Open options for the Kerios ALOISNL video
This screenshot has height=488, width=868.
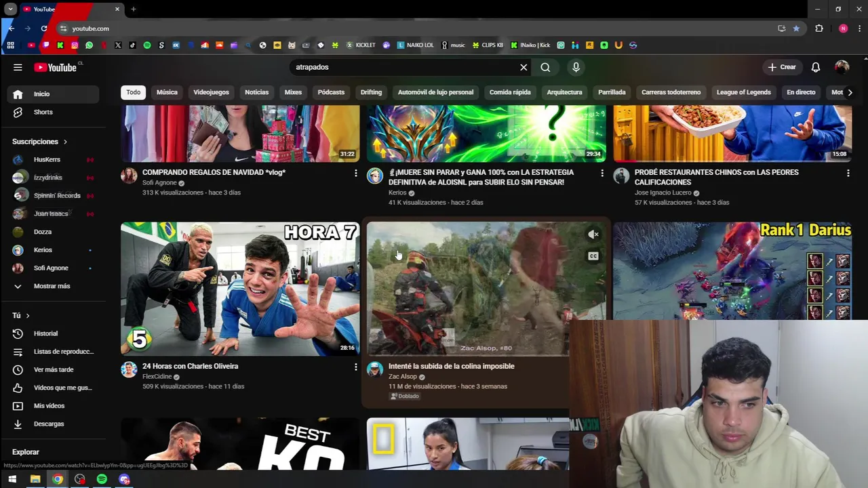pos(601,174)
